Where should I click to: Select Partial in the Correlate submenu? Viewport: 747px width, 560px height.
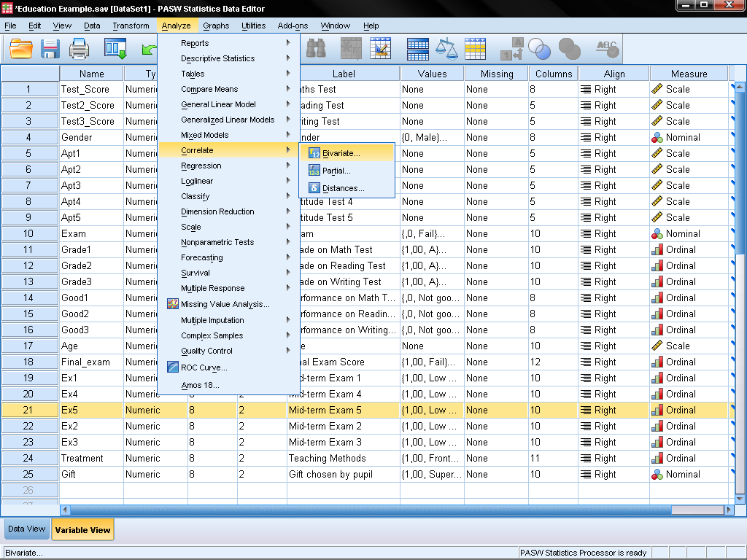click(336, 171)
